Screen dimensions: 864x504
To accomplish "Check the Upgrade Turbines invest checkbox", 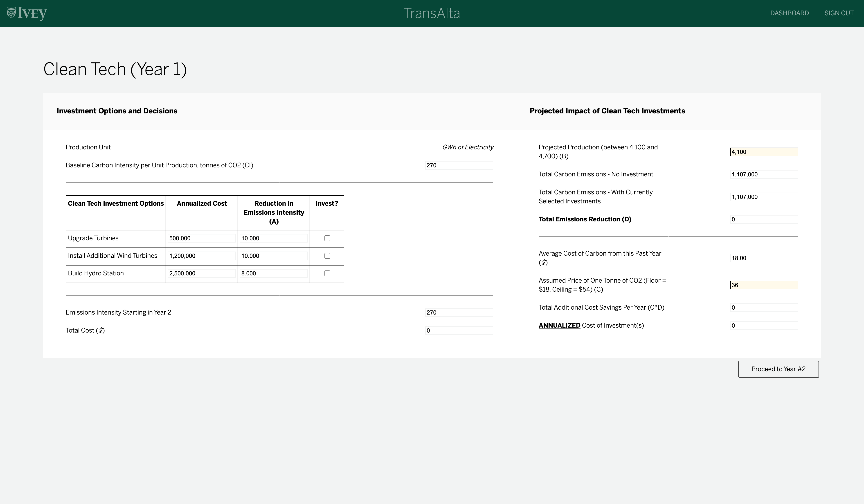I will coord(327,238).
